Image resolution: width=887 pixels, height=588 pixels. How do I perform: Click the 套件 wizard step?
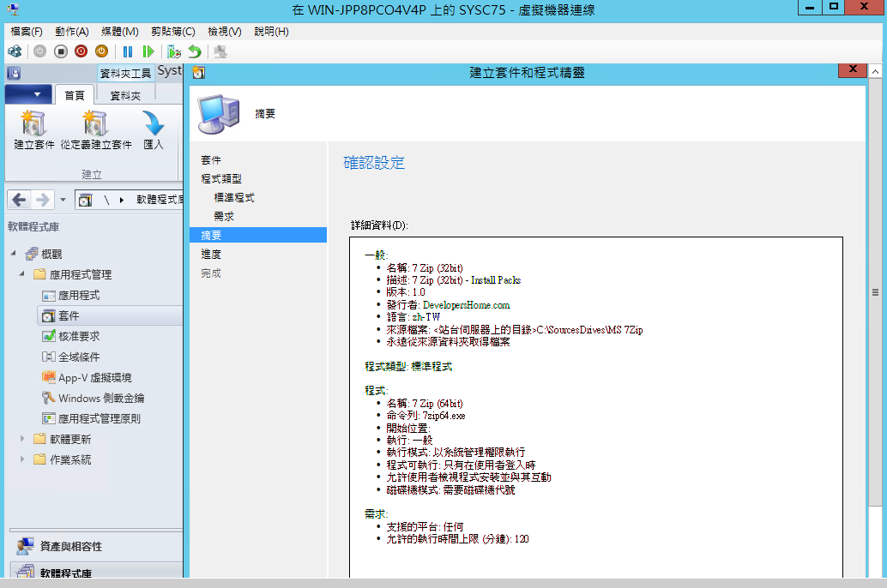(210, 160)
